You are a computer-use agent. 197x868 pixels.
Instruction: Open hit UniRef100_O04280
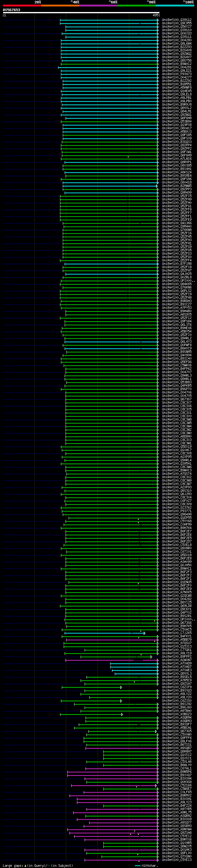pyautogui.click(x=176, y=40)
